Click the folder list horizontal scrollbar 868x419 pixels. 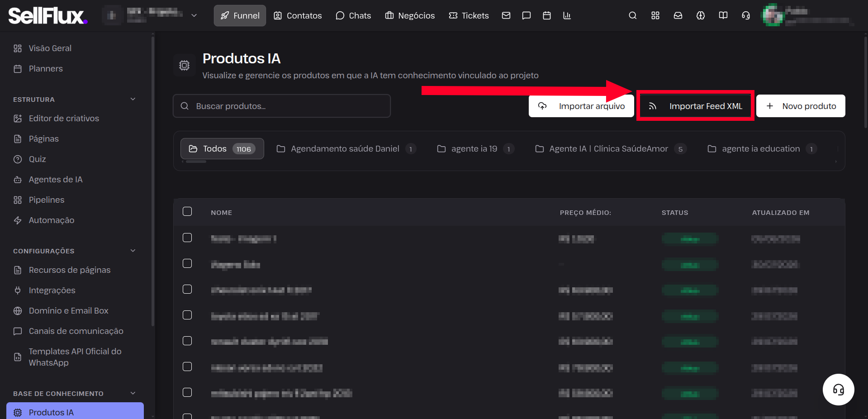coord(196,162)
